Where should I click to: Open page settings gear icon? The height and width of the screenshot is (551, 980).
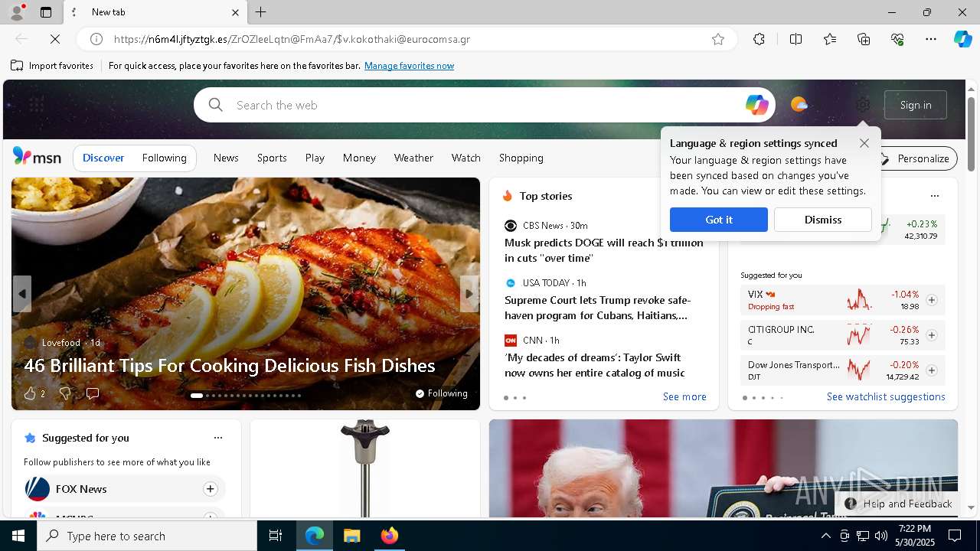tap(863, 105)
